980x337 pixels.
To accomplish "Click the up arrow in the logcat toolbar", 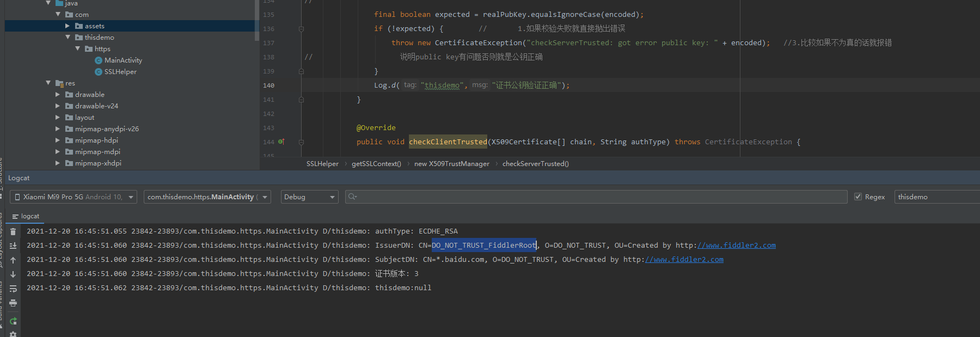I will point(13,260).
